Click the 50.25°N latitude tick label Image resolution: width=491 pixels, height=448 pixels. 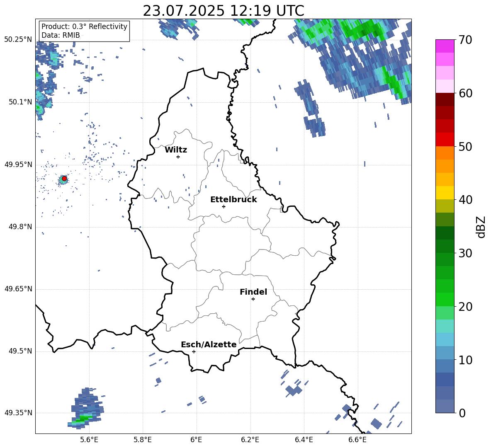click(x=18, y=40)
